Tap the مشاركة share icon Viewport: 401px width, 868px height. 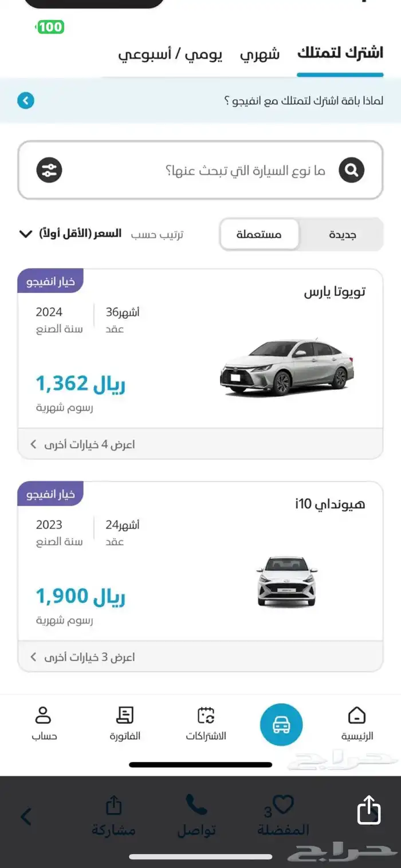pyautogui.click(x=114, y=814)
